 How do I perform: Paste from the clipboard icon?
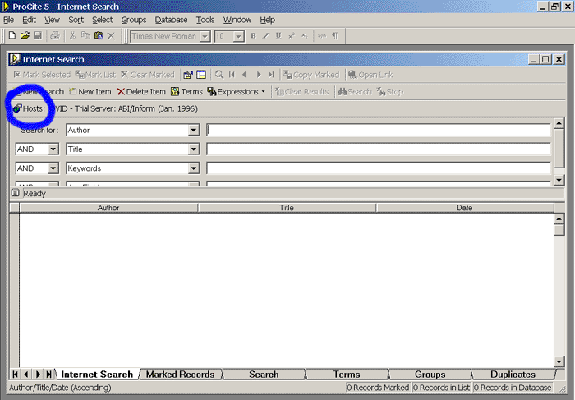98,36
